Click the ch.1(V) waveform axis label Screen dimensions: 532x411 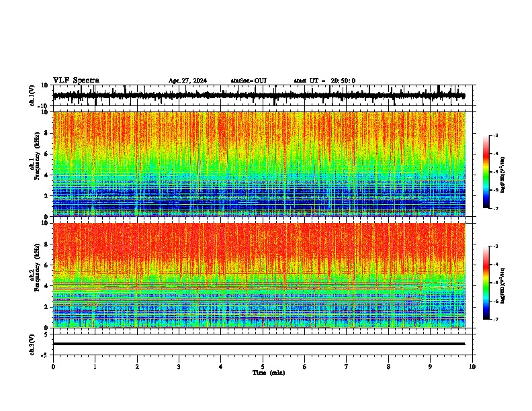(32, 95)
